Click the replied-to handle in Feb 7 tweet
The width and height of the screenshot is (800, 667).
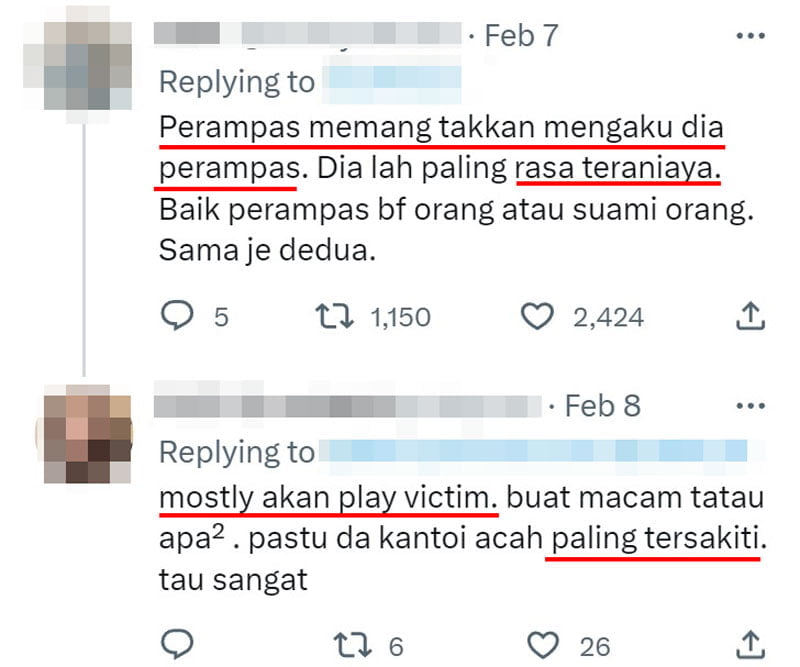392,82
